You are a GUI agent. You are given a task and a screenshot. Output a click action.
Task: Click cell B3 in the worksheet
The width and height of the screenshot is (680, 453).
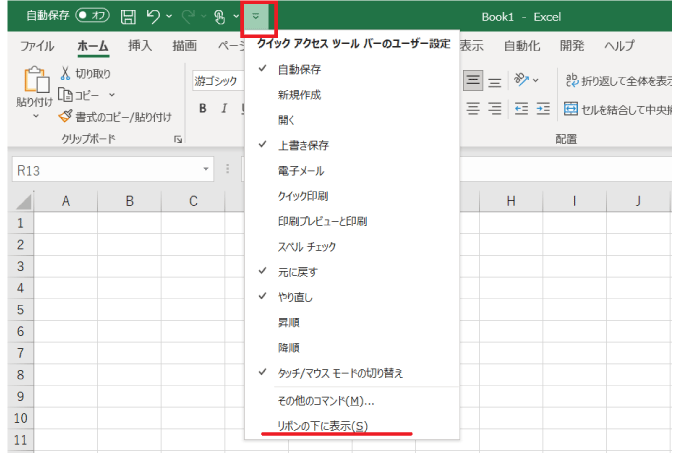click(x=129, y=266)
